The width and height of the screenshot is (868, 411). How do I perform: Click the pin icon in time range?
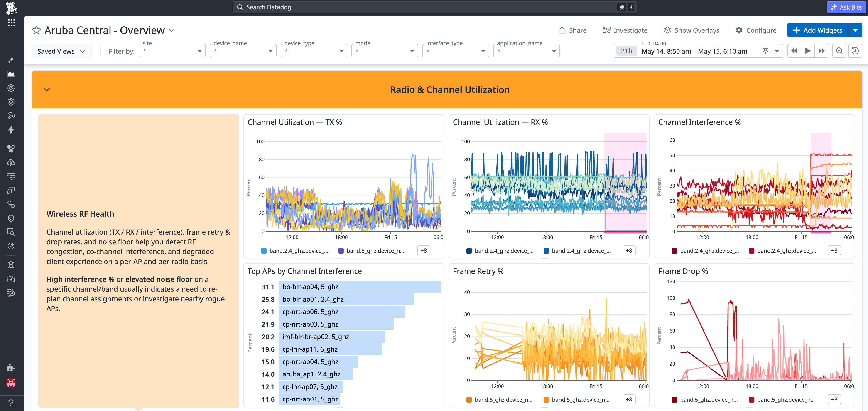click(x=765, y=51)
